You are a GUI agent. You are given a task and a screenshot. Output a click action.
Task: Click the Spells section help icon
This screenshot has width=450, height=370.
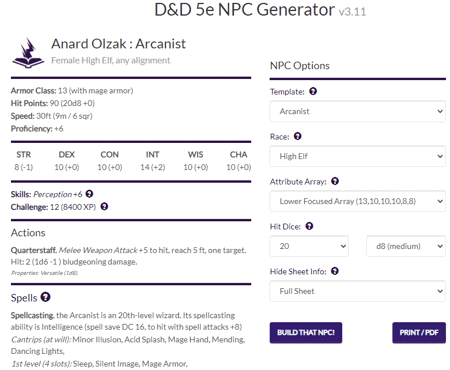45,297
